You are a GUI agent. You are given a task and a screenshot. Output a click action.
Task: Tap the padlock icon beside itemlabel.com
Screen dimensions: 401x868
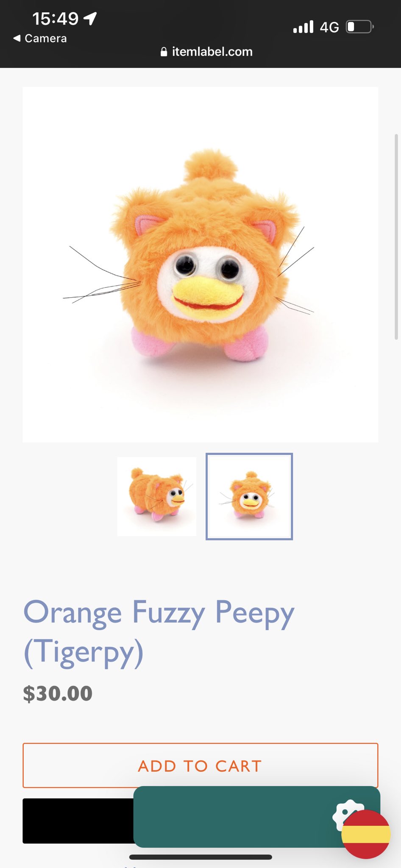click(164, 52)
